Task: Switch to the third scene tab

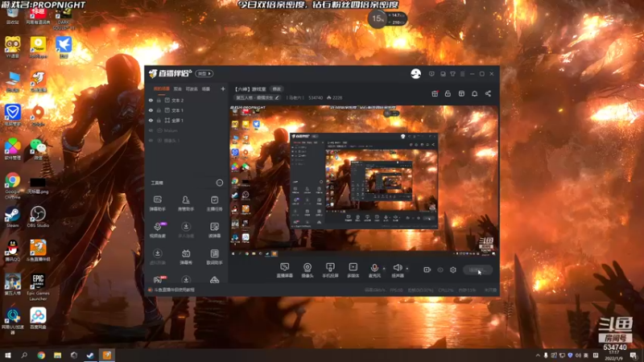Action: 192,88
